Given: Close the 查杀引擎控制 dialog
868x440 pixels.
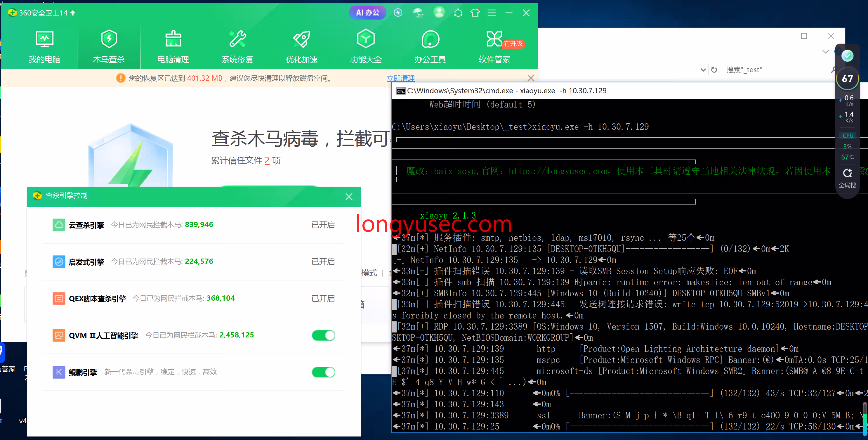Looking at the screenshot, I should point(349,196).
